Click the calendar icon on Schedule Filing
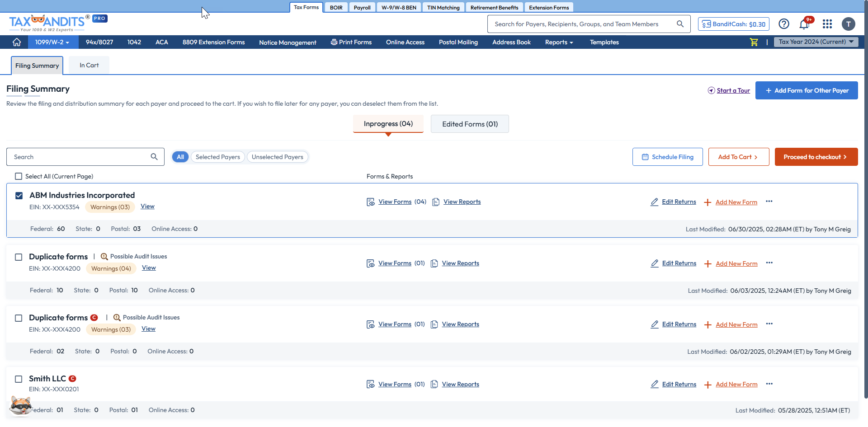 tap(645, 157)
